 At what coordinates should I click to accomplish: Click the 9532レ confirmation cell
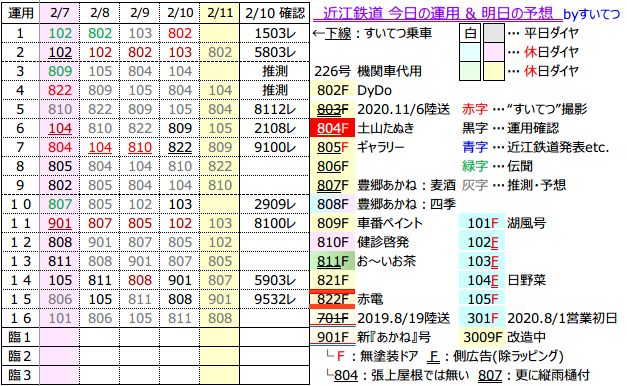pos(275,299)
